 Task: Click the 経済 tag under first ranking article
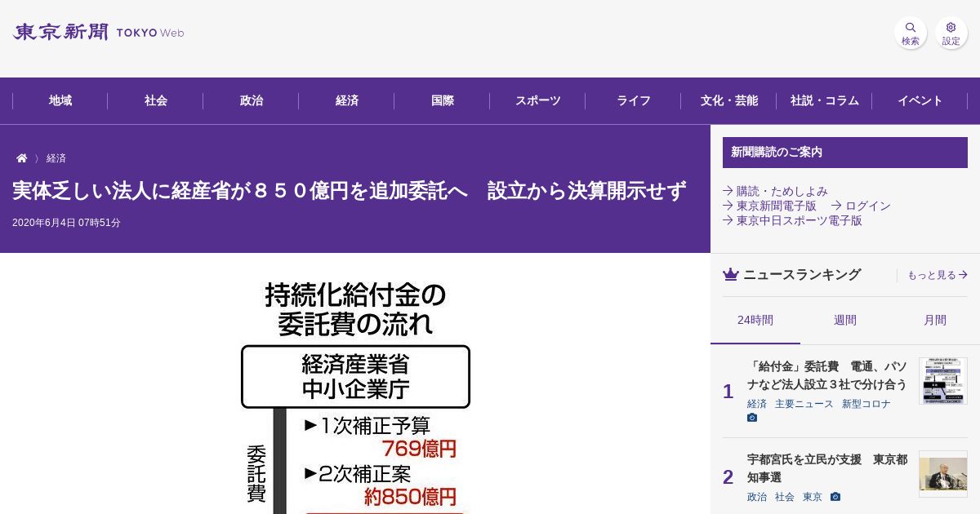click(757, 404)
